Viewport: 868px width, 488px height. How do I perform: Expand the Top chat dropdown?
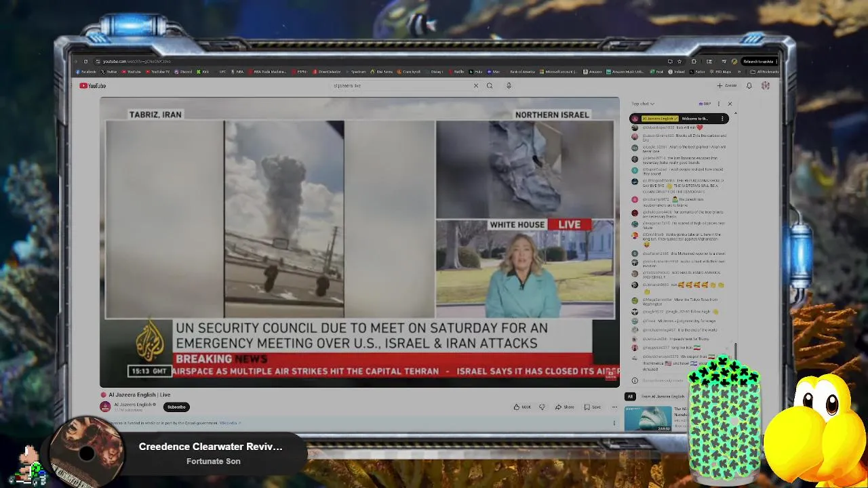pyautogui.click(x=643, y=104)
